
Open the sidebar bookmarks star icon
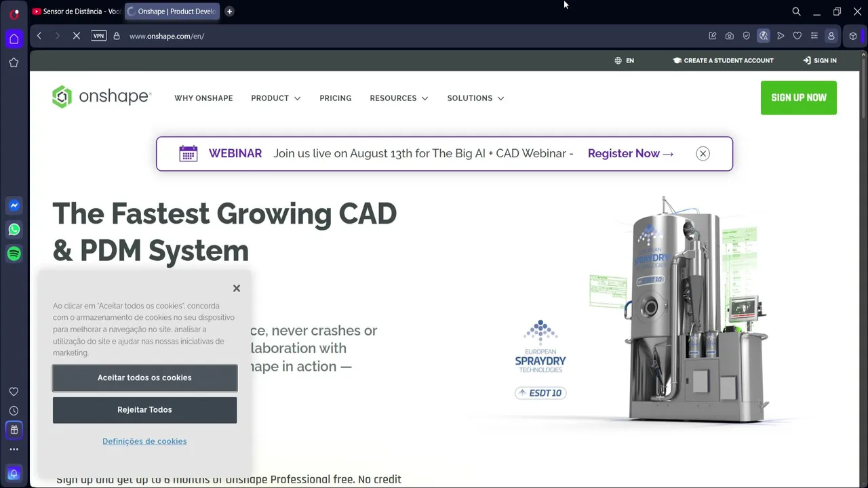(14, 62)
